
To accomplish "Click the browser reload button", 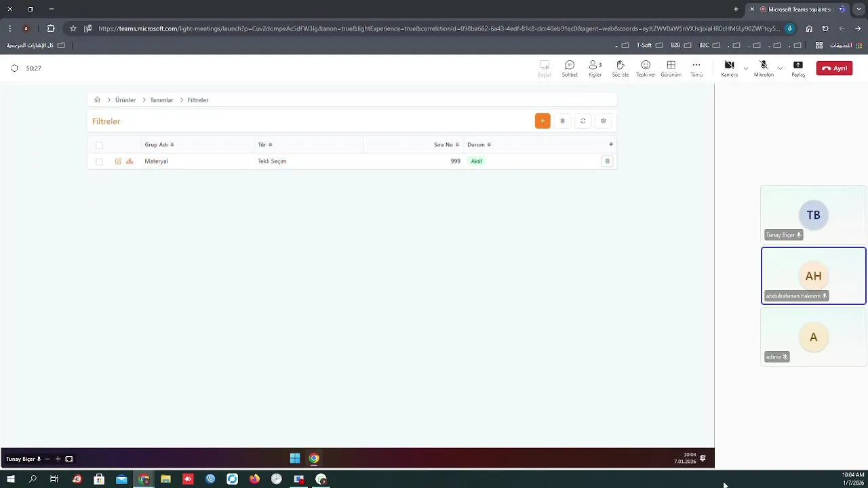I will coord(825,28).
